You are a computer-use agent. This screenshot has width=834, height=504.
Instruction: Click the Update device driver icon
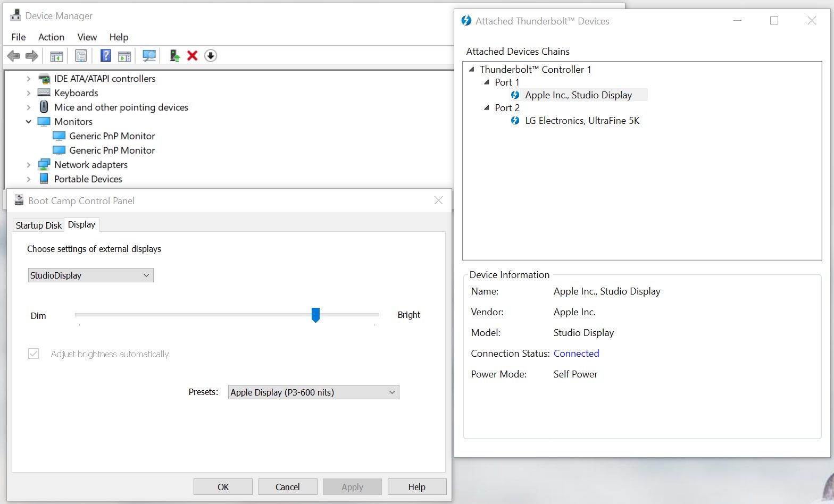tap(174, 56)
